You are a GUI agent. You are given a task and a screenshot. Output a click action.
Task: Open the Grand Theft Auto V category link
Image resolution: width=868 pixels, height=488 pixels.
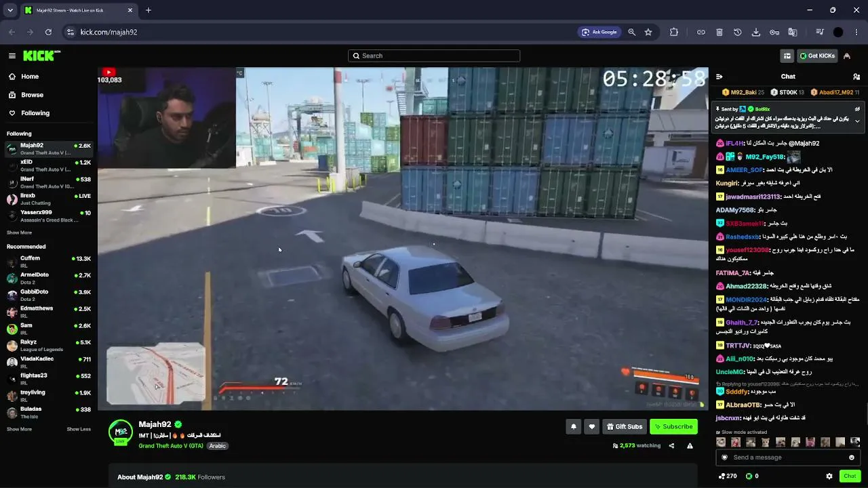(171, 446)
